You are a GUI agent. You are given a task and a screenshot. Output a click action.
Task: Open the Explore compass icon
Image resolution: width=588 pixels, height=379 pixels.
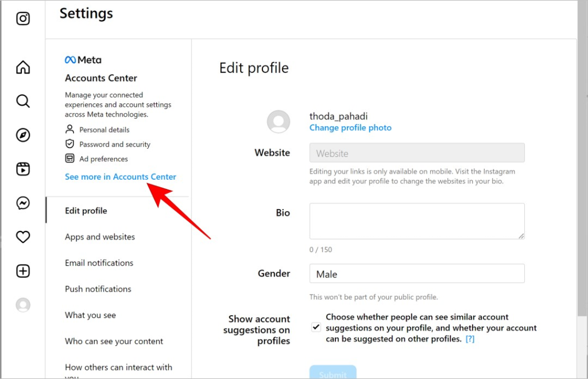(x=23, y=135)
